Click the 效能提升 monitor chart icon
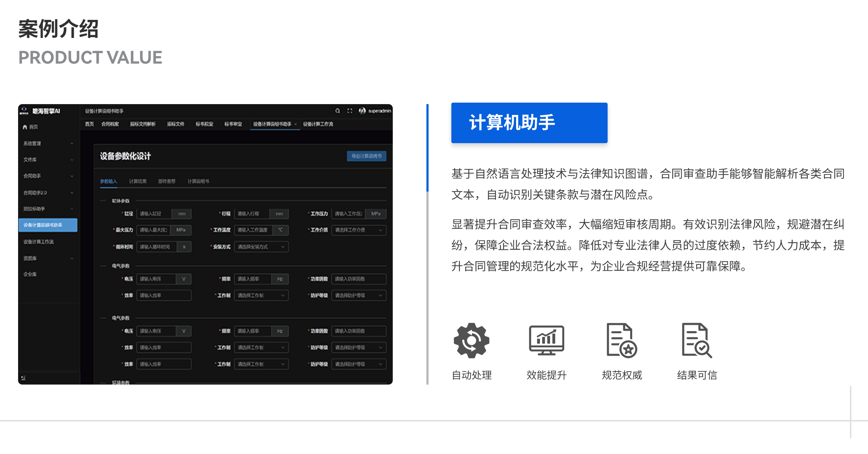The height and width of the screenshot is (454, 868). click(546, 340)
